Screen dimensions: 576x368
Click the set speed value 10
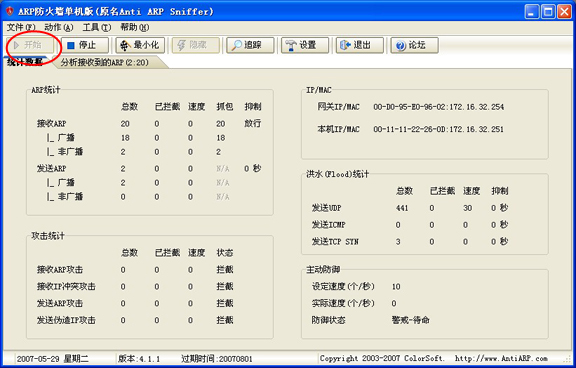click(x=396, y=287)
